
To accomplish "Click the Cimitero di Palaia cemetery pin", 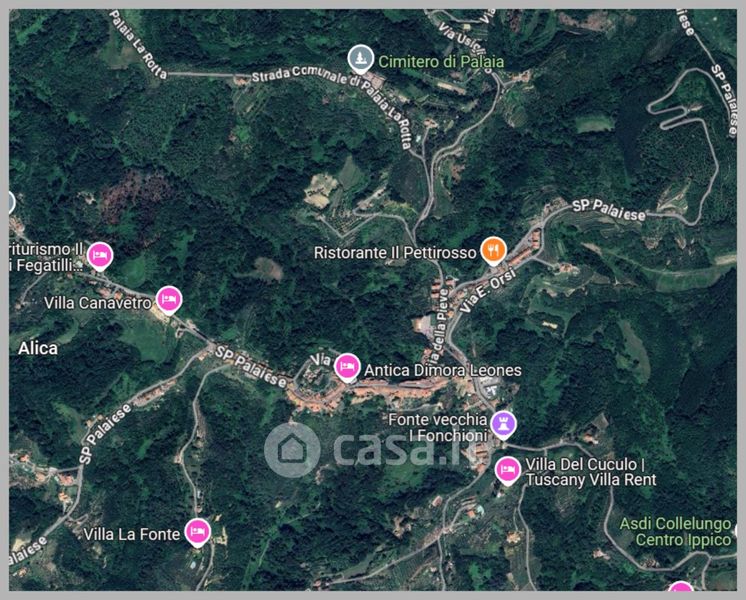I will 360,59.
